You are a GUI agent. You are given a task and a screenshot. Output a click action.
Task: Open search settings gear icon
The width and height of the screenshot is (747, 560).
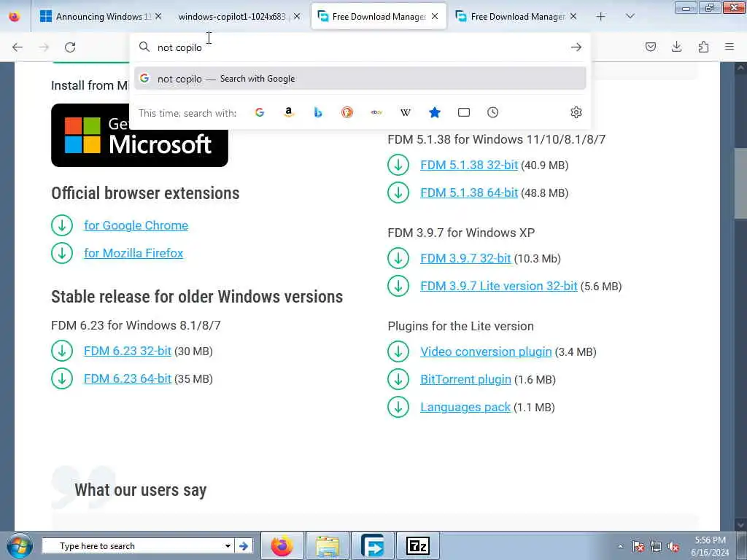[x=576, y=112]
